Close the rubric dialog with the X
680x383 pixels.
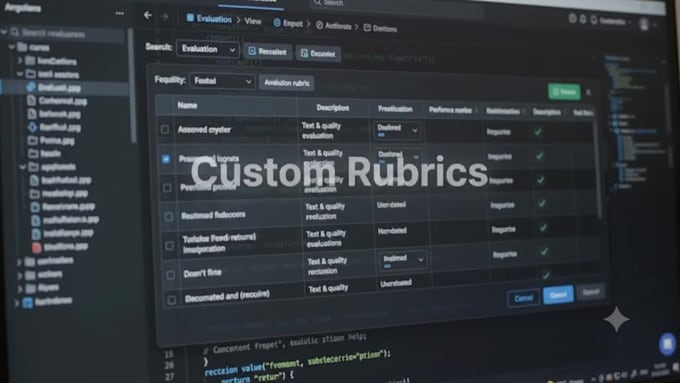pos(588,92)
